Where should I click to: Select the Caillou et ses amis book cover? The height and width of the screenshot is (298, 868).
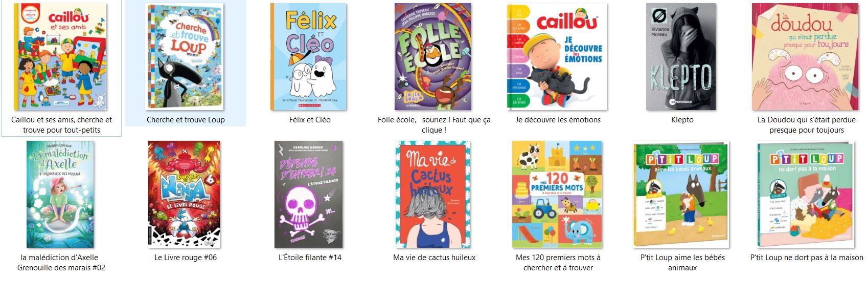[61, 57]
